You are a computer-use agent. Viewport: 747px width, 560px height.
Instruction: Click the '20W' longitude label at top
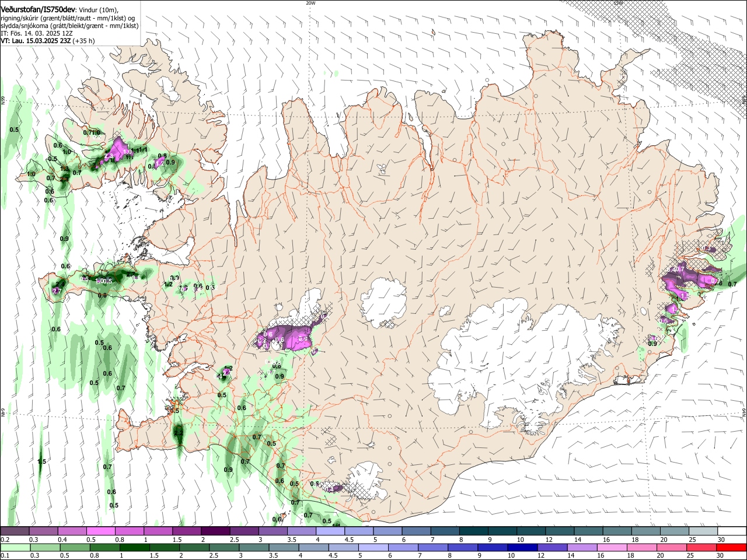[x=310, y=3]
